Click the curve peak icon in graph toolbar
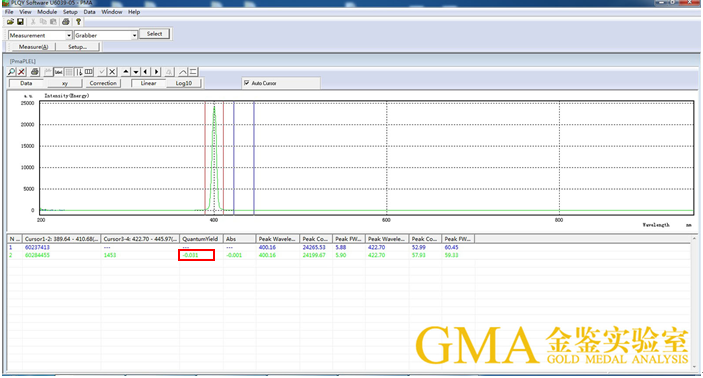Viewport: 703px width, 378px height. click(182, 72)
